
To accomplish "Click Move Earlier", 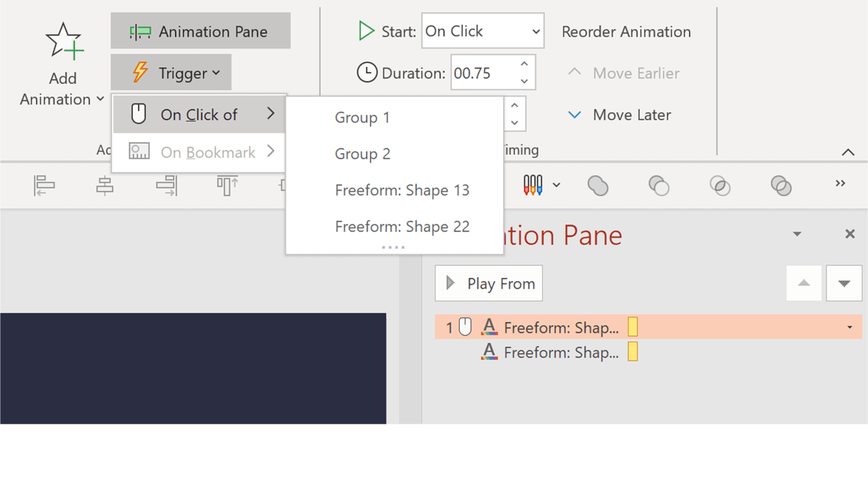I will pos(624,73).
